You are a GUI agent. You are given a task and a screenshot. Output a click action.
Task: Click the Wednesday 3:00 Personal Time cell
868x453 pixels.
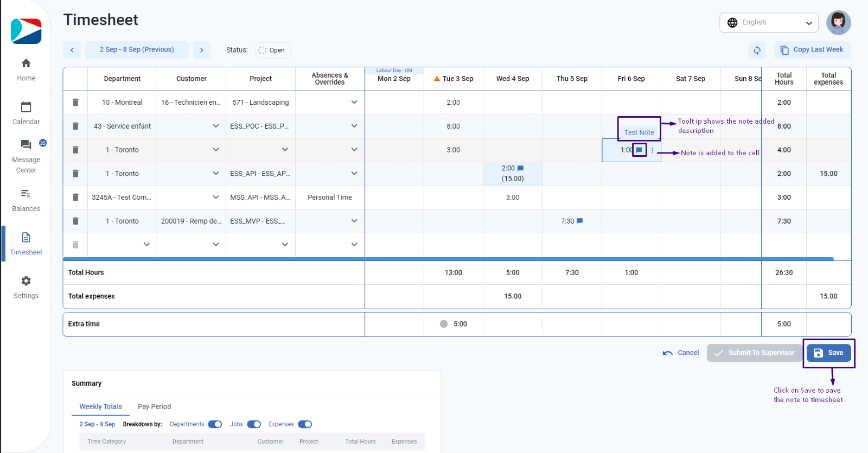[x=513, y=197]
